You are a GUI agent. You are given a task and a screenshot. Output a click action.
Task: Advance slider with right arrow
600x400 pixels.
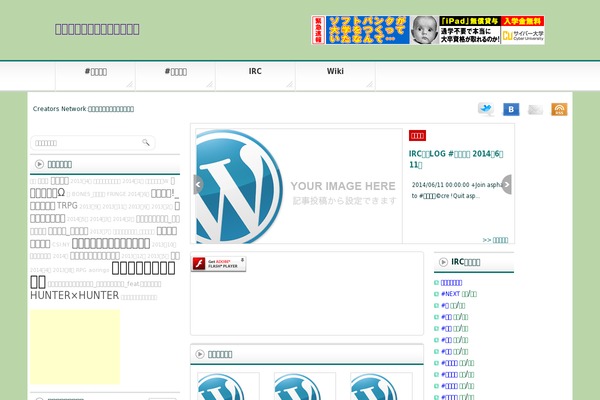[507, 184]
